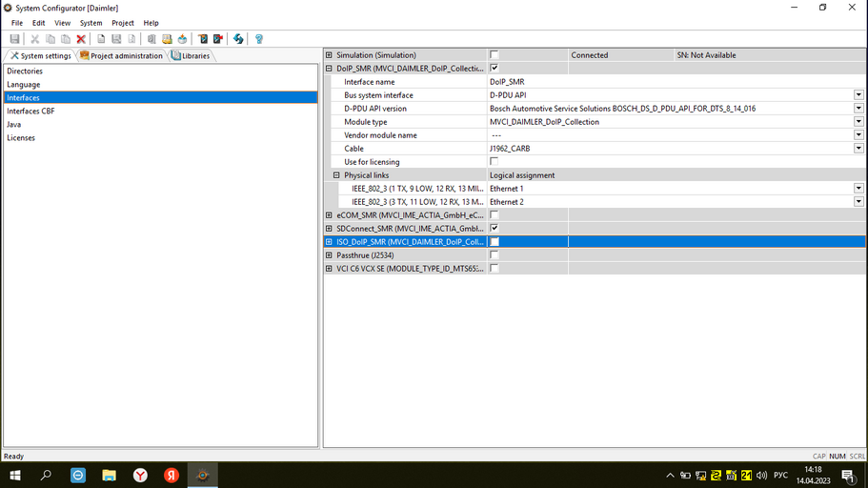Open the File menu

tap(17, 23)
